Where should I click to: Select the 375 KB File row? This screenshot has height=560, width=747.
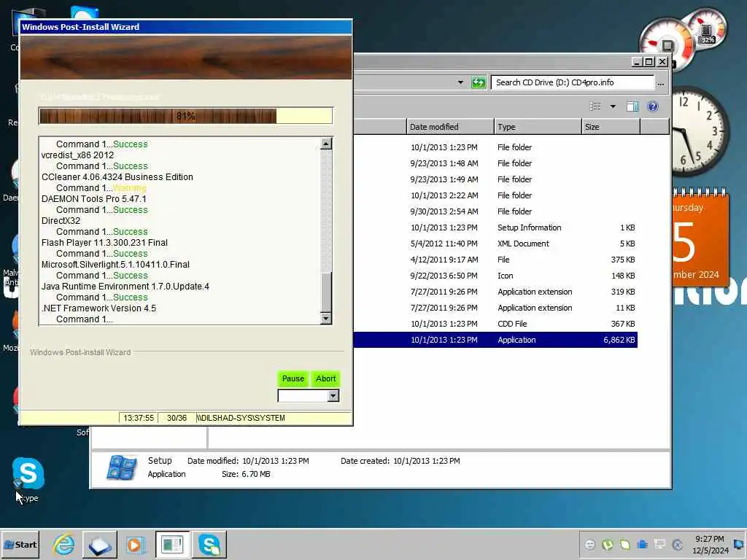point(495,260)
